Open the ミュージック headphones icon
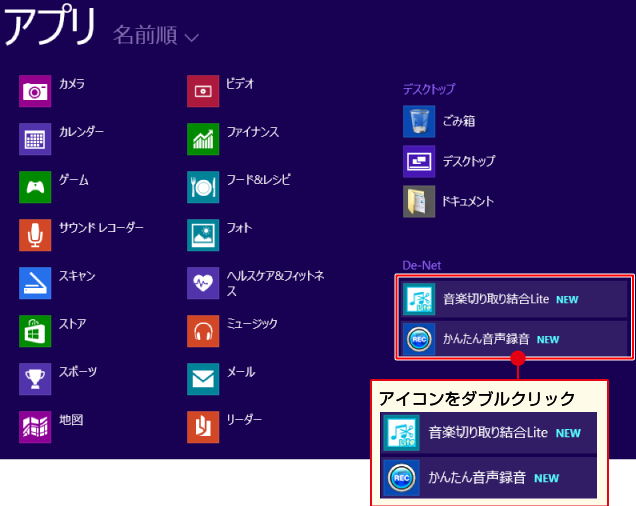The width and height of the screenshot is (636, 506). (x=203, y=331)
